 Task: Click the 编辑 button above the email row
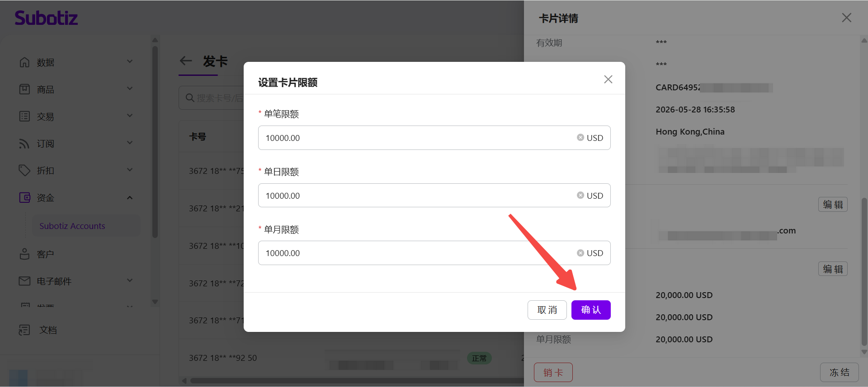click(x=833, y=205)
